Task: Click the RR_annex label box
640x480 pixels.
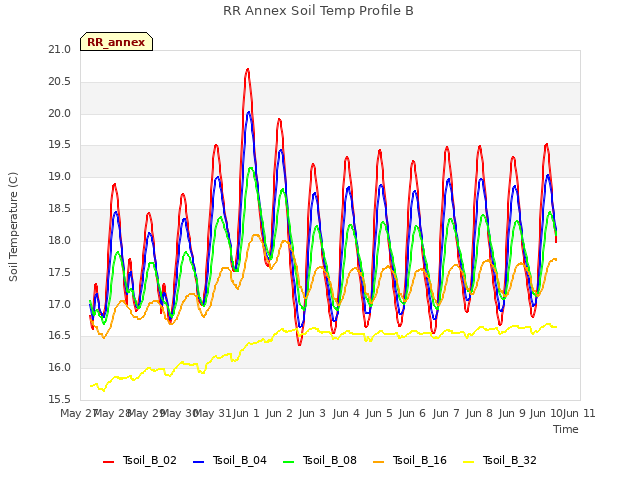Action: (116, 42)
